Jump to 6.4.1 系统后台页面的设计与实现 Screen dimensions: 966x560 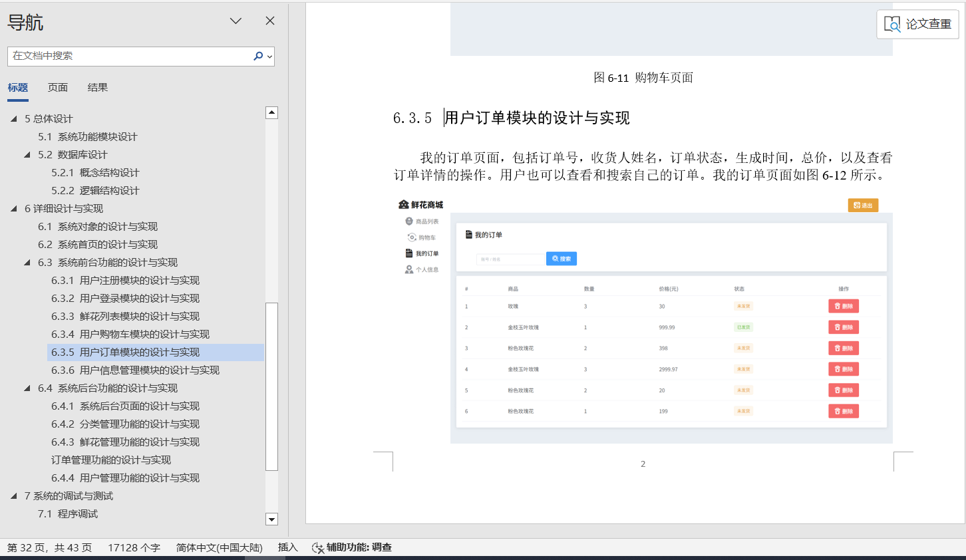125,406
